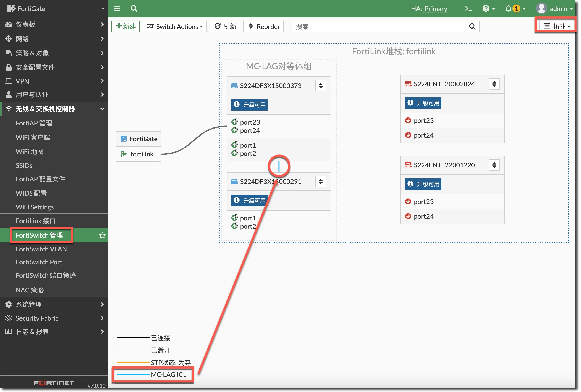Open FortiLink 接口 menu item

36,221
